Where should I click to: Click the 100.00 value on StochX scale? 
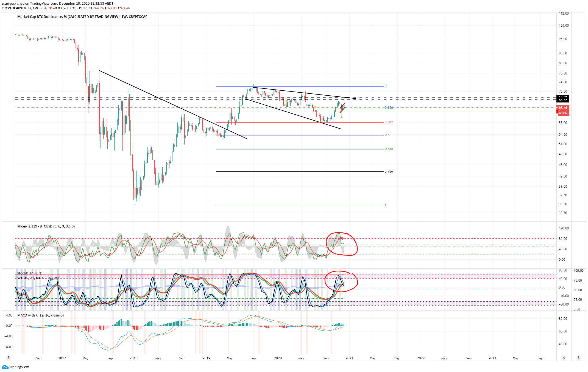(578, 271)
